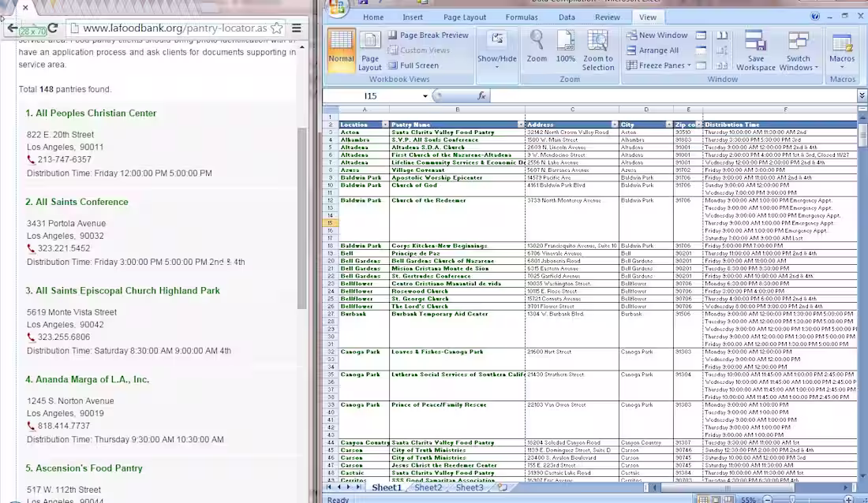Click Reset Window Position icon
The image size is (868, 503).
pos(722,65)
